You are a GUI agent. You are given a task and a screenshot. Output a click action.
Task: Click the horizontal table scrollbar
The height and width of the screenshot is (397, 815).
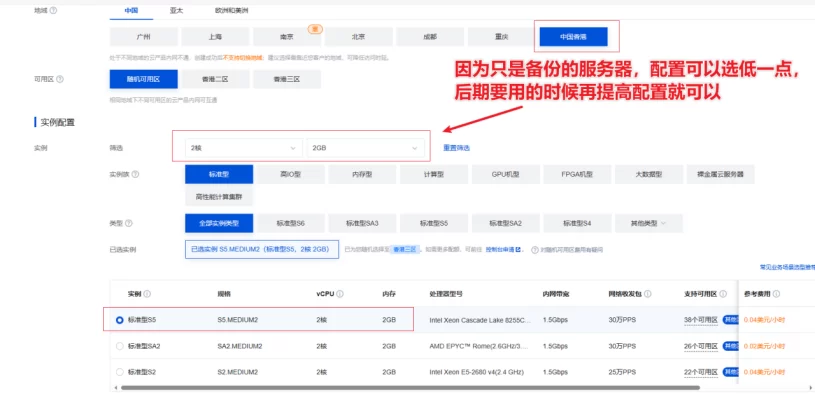tap(410, 388)
